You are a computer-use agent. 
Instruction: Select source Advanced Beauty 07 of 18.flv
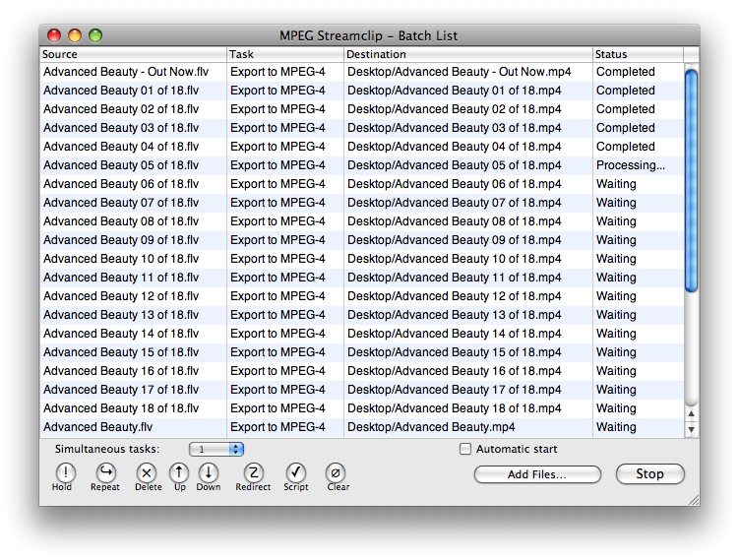click(x=121, y=203)
